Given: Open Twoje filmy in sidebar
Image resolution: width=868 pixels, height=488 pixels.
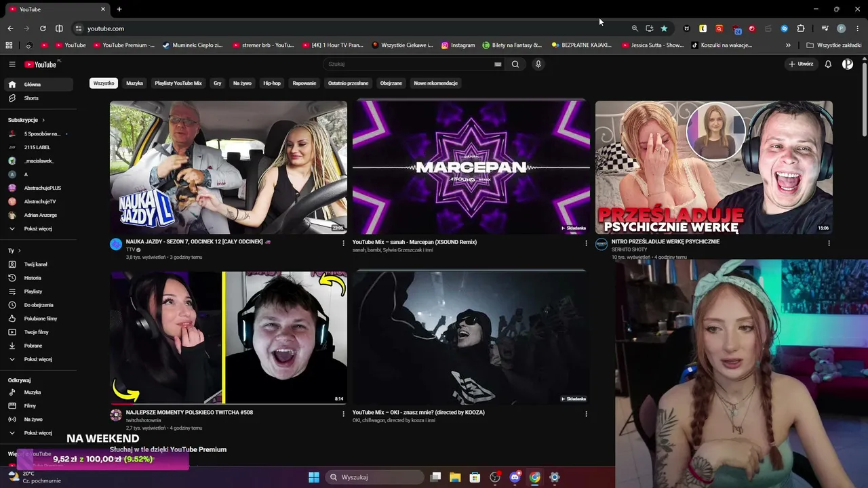Looking at the screenshot, I should (37, 332).
